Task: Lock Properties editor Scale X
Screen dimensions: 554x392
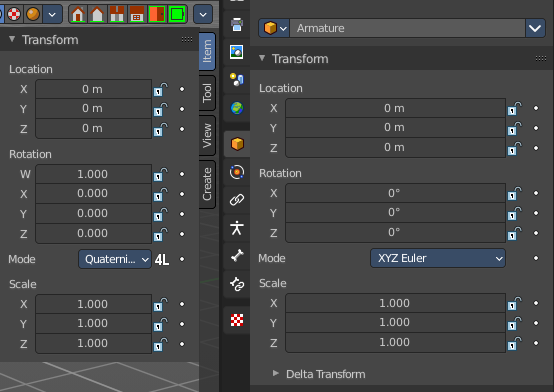Action: (x=514, y=303)
